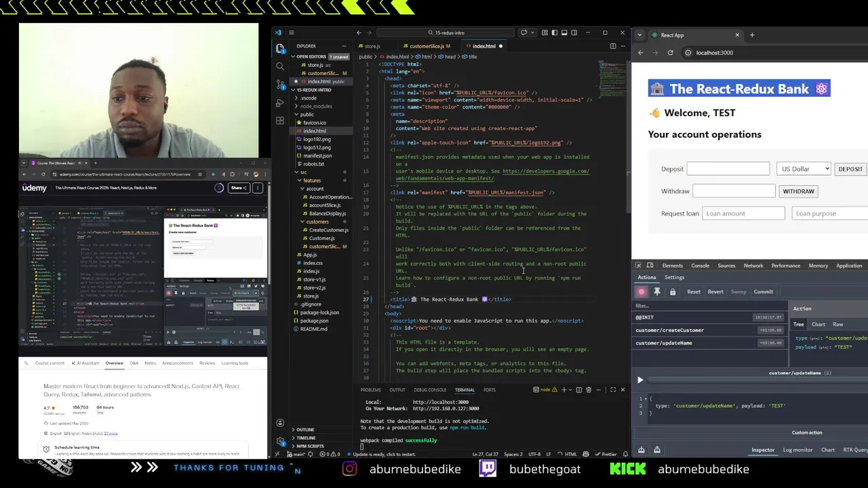Toggle the primary side bar layout icon

[x=554, y=33]
